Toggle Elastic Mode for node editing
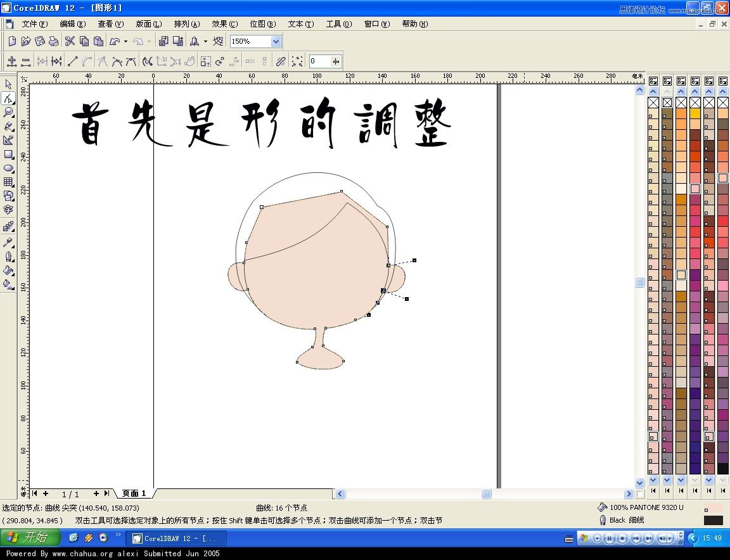730x560 pixels. (281, 61)
